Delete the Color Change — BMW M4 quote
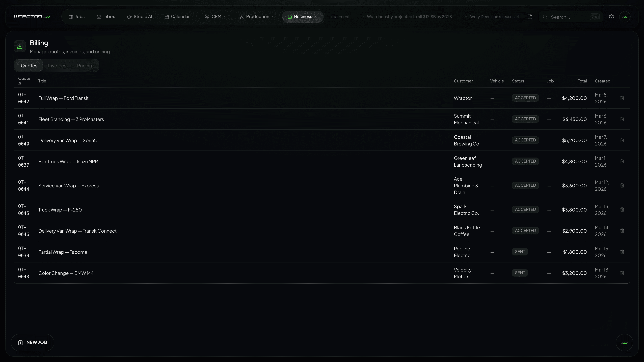Image resolution: width=644 pixels, height=362 pixels. tap(622, 273)
